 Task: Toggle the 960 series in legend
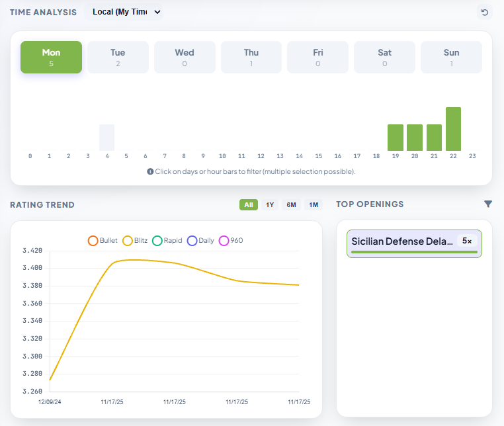coord(231,240)
